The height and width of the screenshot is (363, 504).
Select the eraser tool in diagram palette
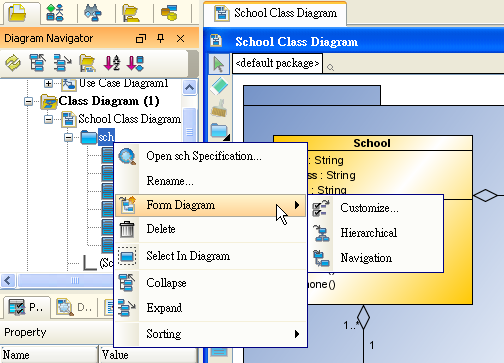coord(219,86)
